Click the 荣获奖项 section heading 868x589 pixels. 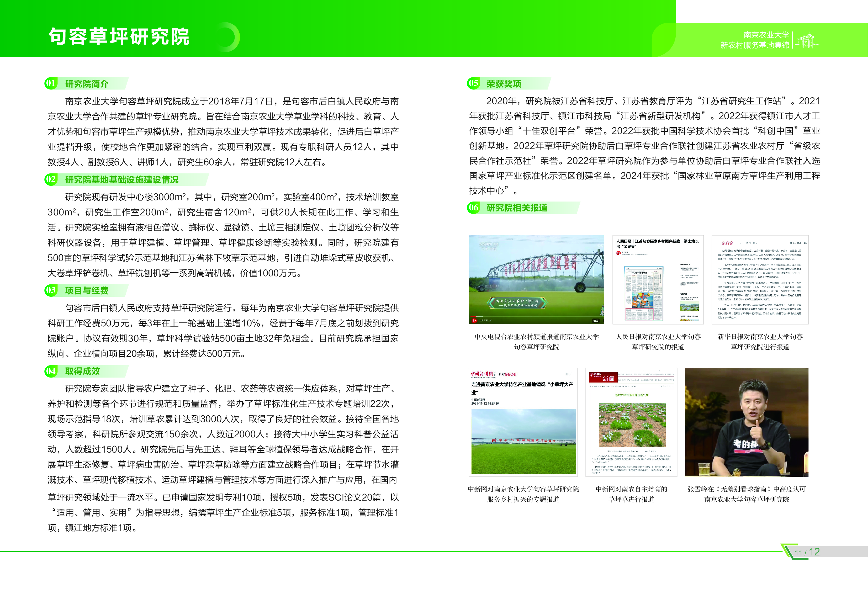click(504, 84)
